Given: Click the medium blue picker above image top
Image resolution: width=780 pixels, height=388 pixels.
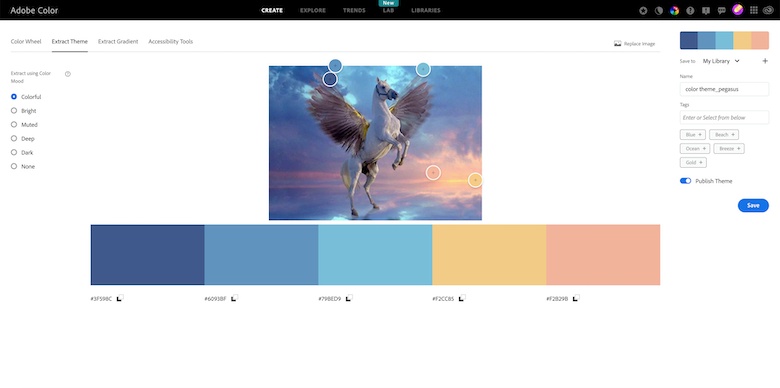Looking at the screenshot, I should [x=335, y=66].
